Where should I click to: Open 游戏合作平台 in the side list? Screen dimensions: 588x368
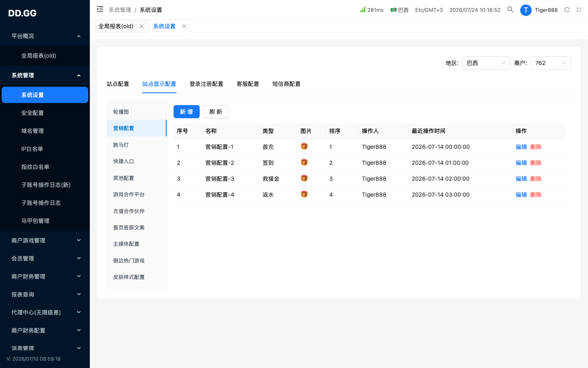pyautogui.click(x=136, y=194)
